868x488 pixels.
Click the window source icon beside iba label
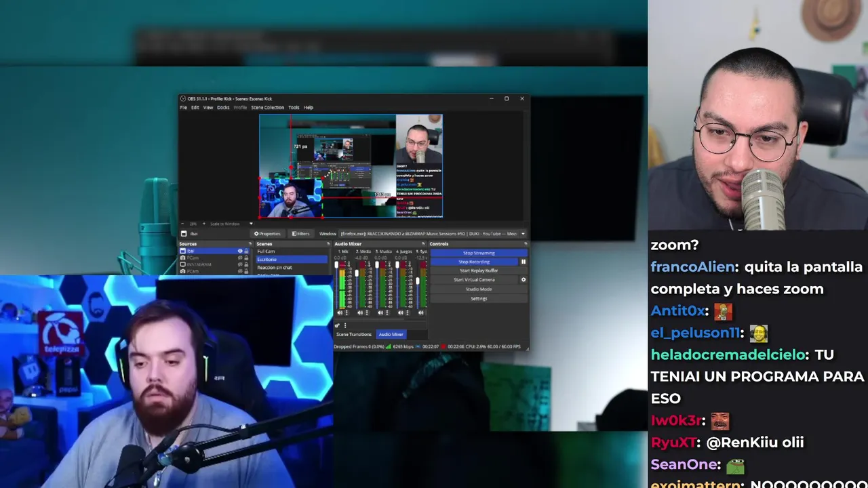[x=184, y=234]
